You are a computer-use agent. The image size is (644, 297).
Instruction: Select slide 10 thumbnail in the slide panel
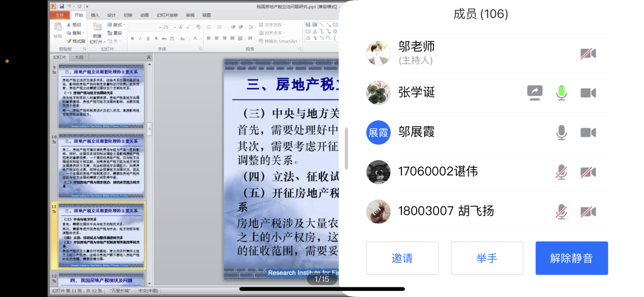click(x=100, y=165)
